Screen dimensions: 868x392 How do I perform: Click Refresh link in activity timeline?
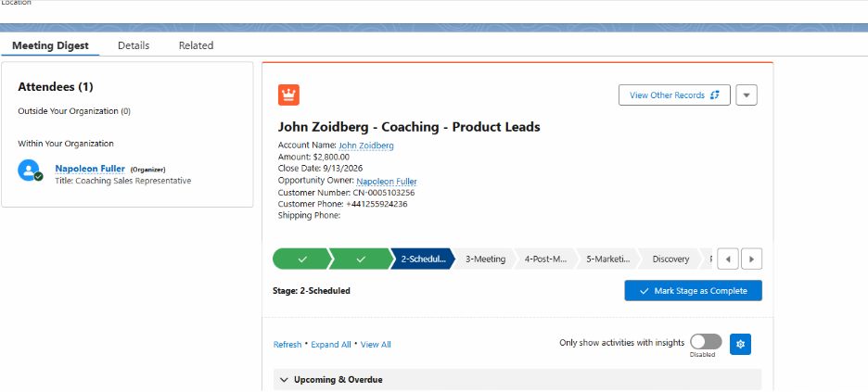pyautogui.click(x=287, y=345)
